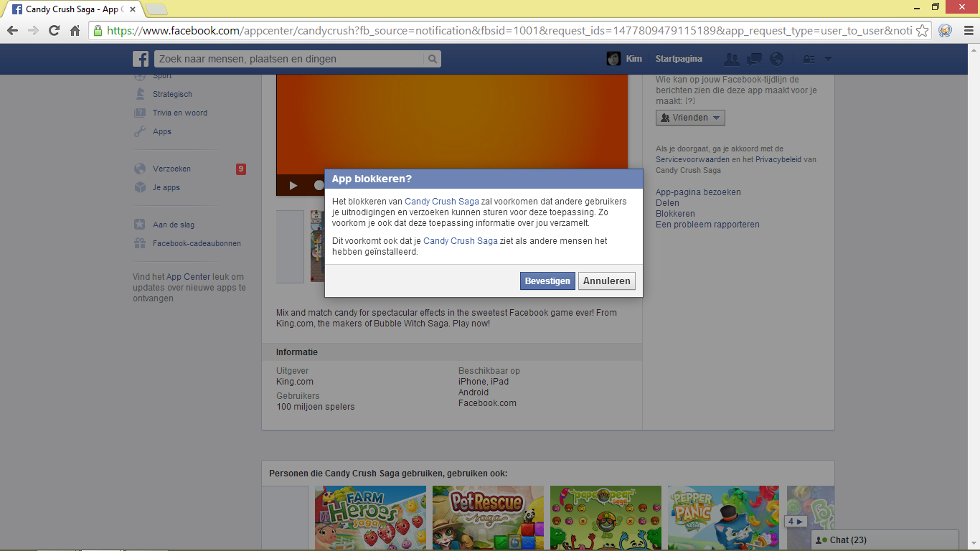Screen dimensions: 980x551
Task: Select Strategisch category in sidebar
Action: tap(172, 94)
